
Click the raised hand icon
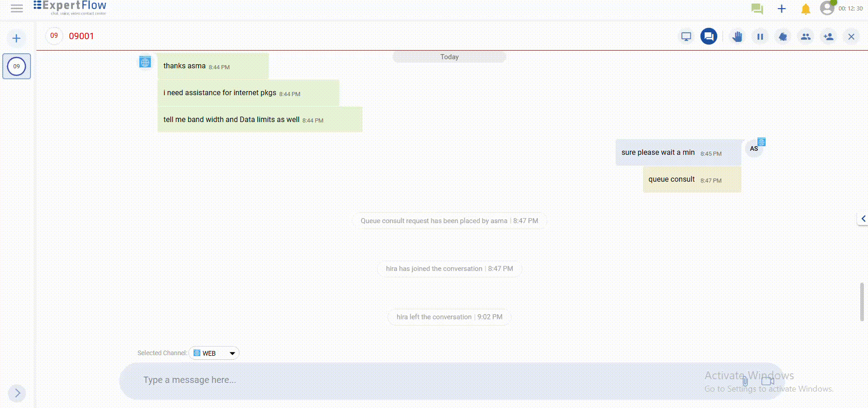737,36
